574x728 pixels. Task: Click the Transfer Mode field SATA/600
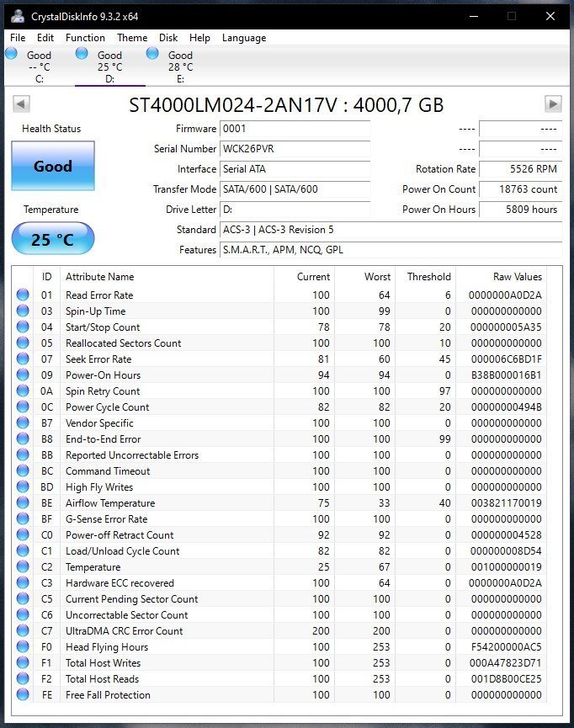tap(295, 189)
